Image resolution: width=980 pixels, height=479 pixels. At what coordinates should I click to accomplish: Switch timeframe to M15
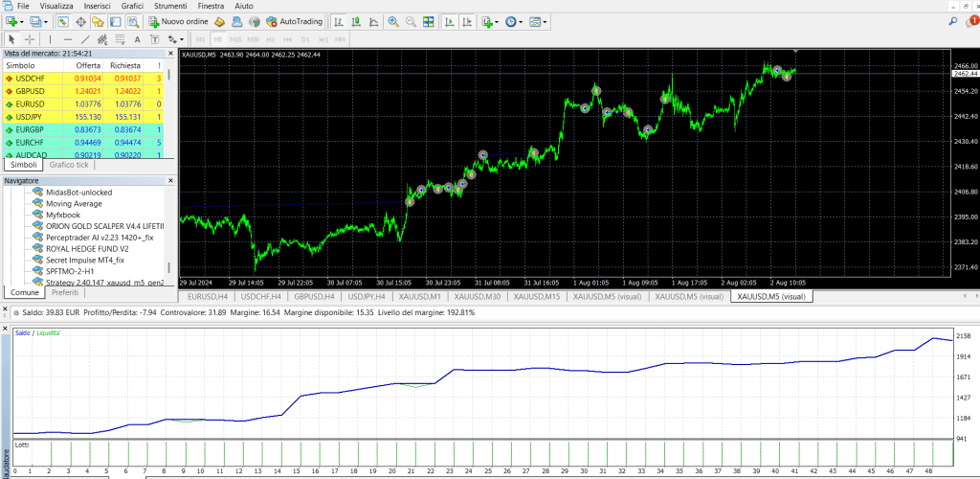(235, 39)
